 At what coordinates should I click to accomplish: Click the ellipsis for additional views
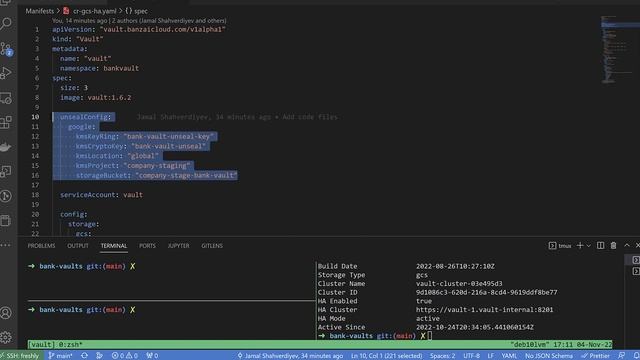6,245
